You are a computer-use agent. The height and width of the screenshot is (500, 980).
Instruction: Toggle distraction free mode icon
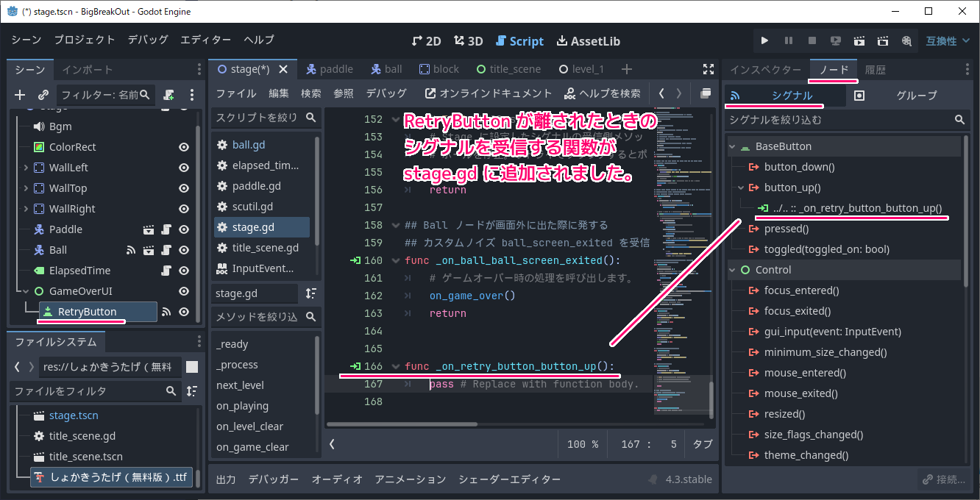(709, 69)
